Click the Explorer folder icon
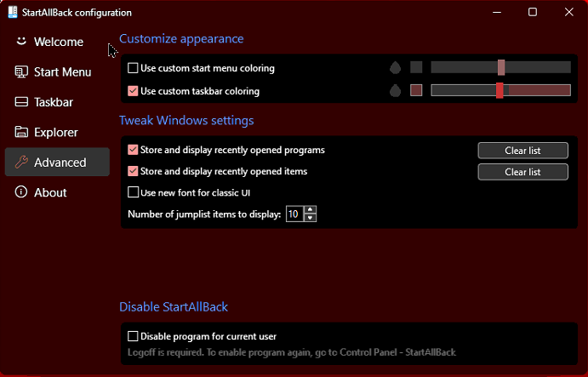The height and width of the screenshot is (377, 588). click(21, 132)
